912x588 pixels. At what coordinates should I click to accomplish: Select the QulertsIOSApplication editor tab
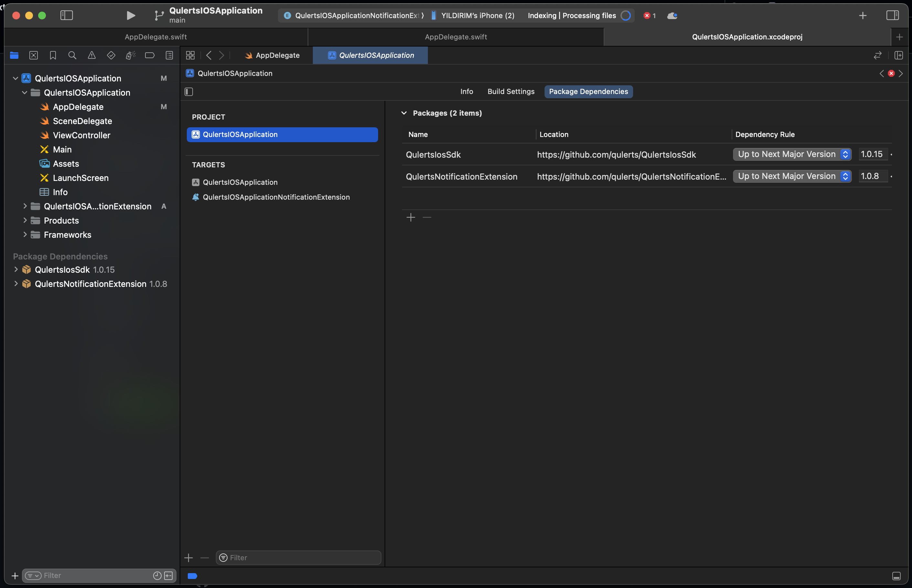370,55
